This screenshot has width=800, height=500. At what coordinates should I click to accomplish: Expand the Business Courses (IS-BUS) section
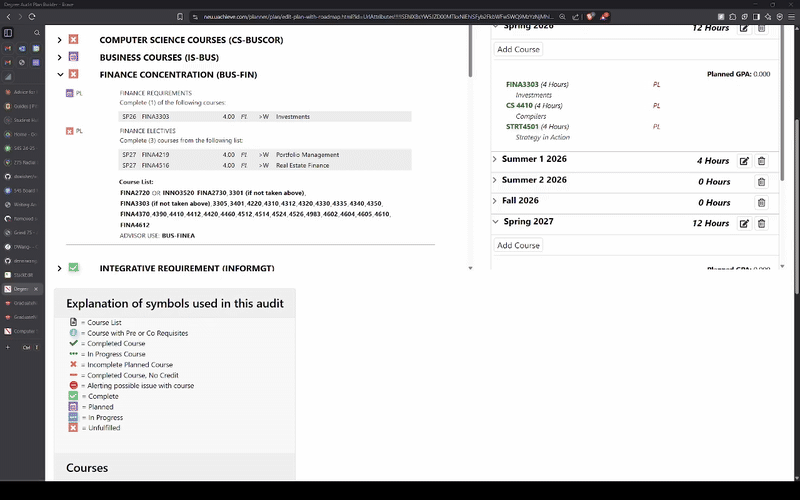(59, 57)
